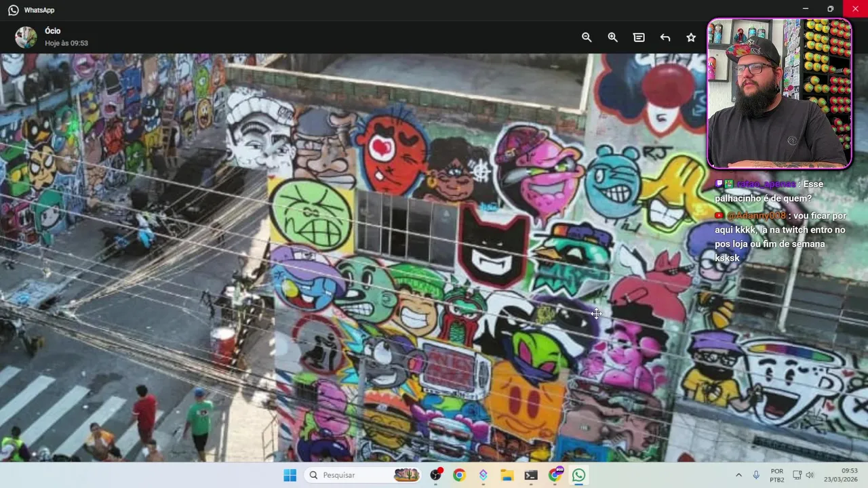This screenshot has width=868, height=488.
Task: Click the microphone tray icon
Action: tap(756, 475)
